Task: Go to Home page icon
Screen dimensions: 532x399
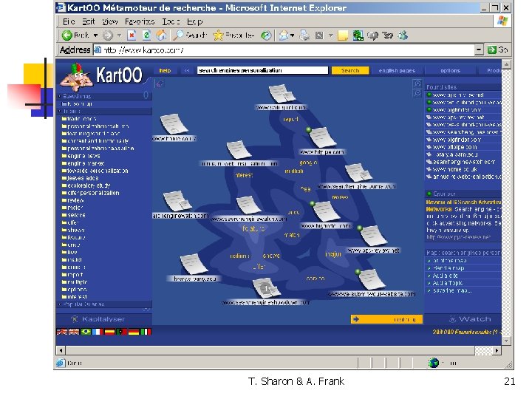Action: (161, 35)
